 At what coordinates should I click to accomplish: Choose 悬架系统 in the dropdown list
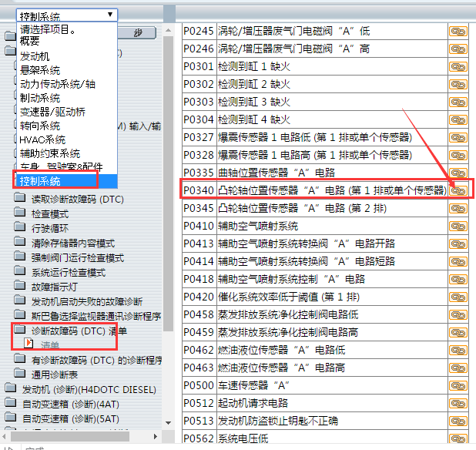[x=40, y=70]
